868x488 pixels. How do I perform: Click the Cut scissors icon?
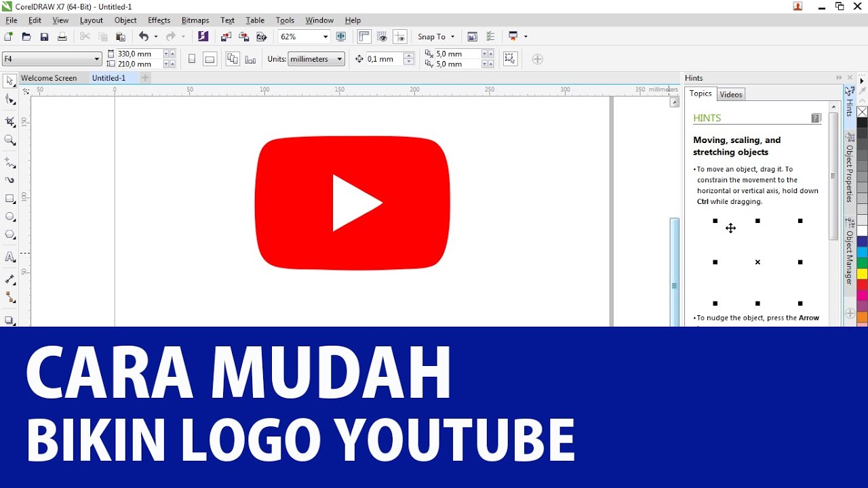pos(85,37)
